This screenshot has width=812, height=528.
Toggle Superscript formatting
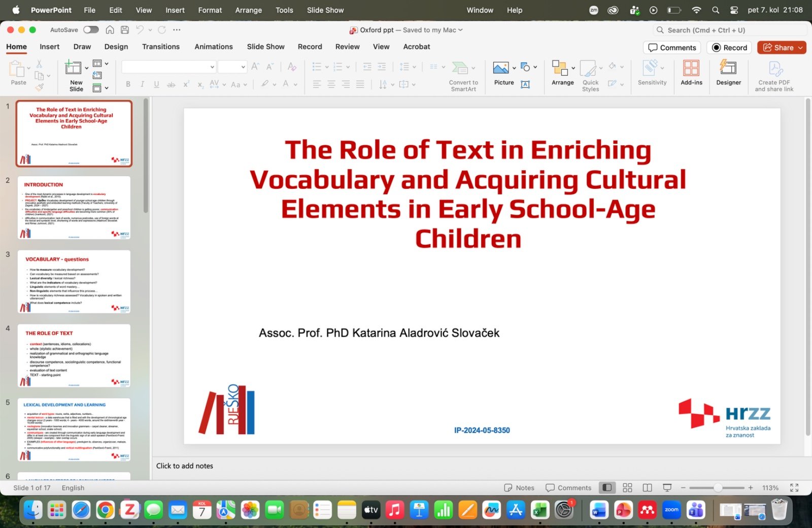186,84
